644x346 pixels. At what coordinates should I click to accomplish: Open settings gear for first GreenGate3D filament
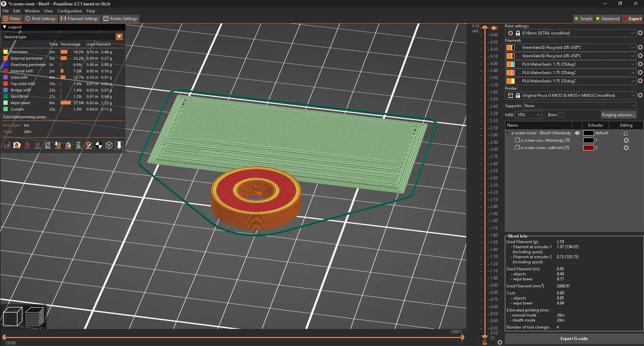point(640,47)
